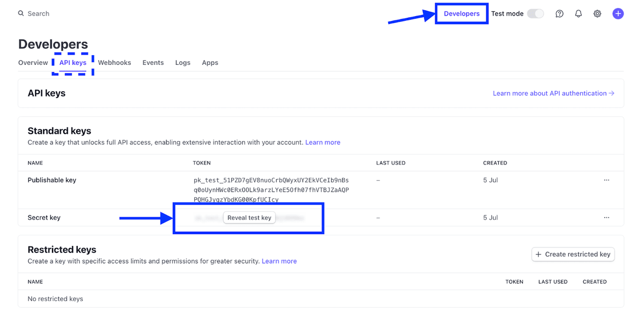644x321 pixels.
Task: Switch to the Webhooks tab
Action: [x=114, y=62]
